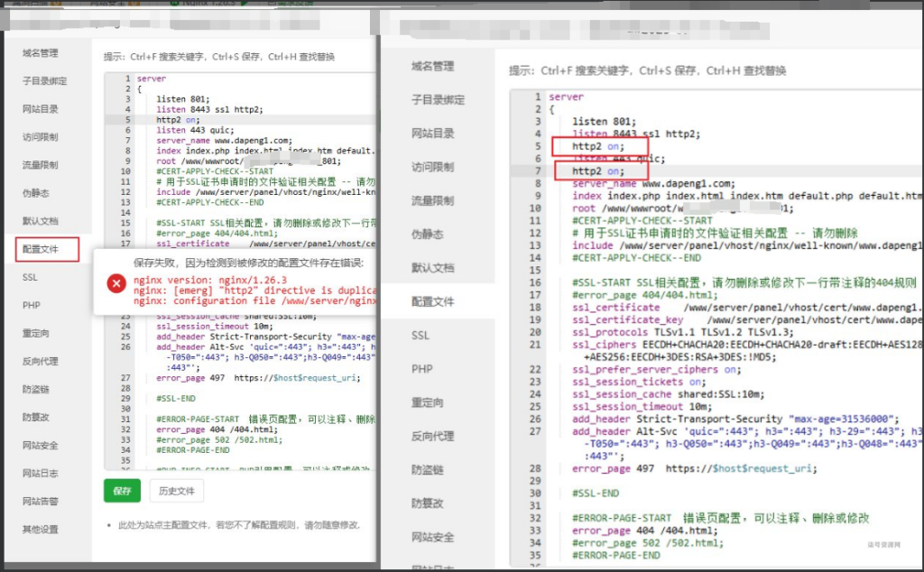Select 流量限制 in the right panel sidebar
Viewport: 924px width, 572px height.
(x=433, y=200)
